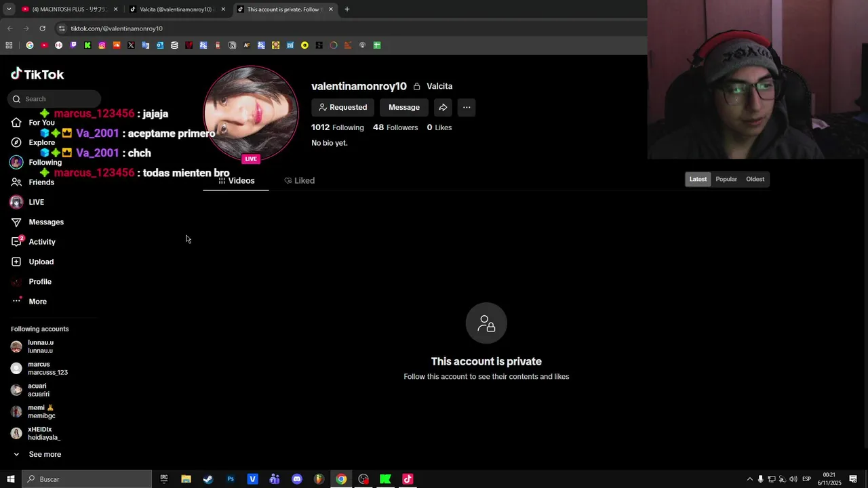This screenshot has height=488, width=868.
Task: Sort videos by Oldest
Action: (755, 179)
